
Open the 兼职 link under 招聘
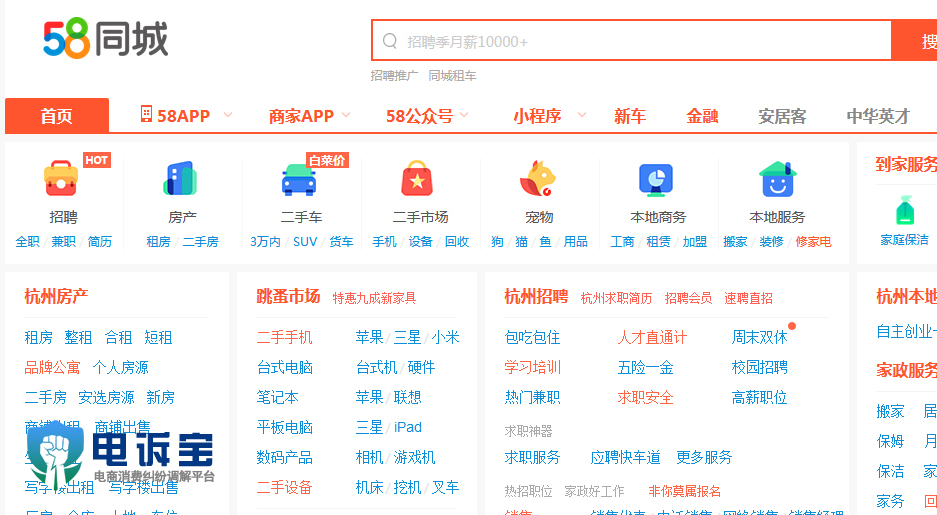pyautogui.click(x=63, y=241)
